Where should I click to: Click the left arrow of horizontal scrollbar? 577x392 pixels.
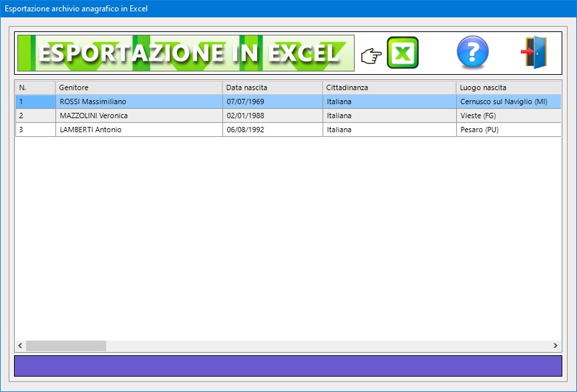click(20, 346)
